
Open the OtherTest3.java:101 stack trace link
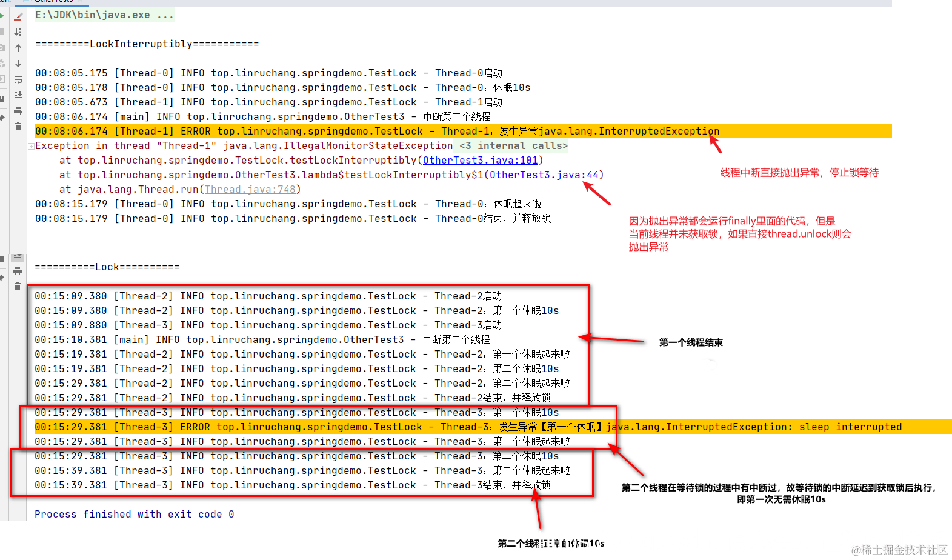click(x=481, y=161)
